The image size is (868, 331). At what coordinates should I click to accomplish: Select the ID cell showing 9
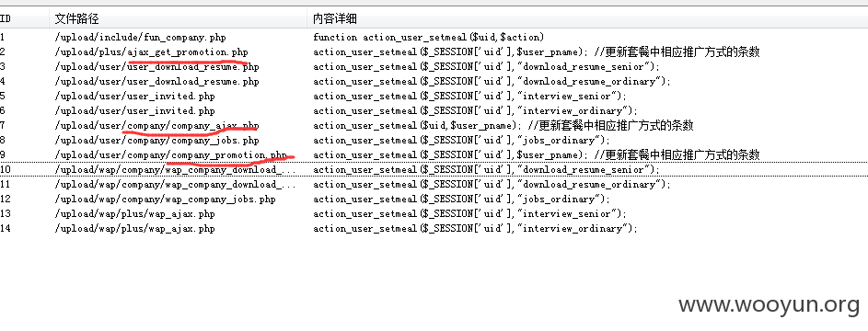(x=2, y=155)
